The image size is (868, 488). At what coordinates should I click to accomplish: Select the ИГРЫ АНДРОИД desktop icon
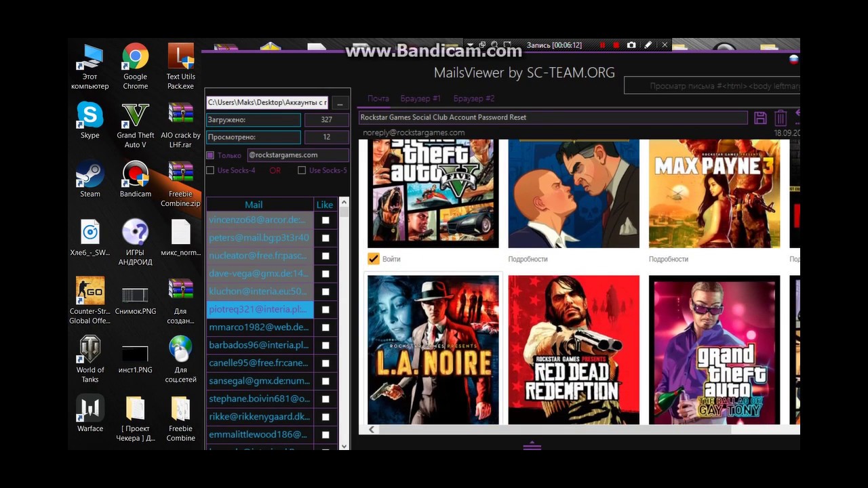point(136,243)
